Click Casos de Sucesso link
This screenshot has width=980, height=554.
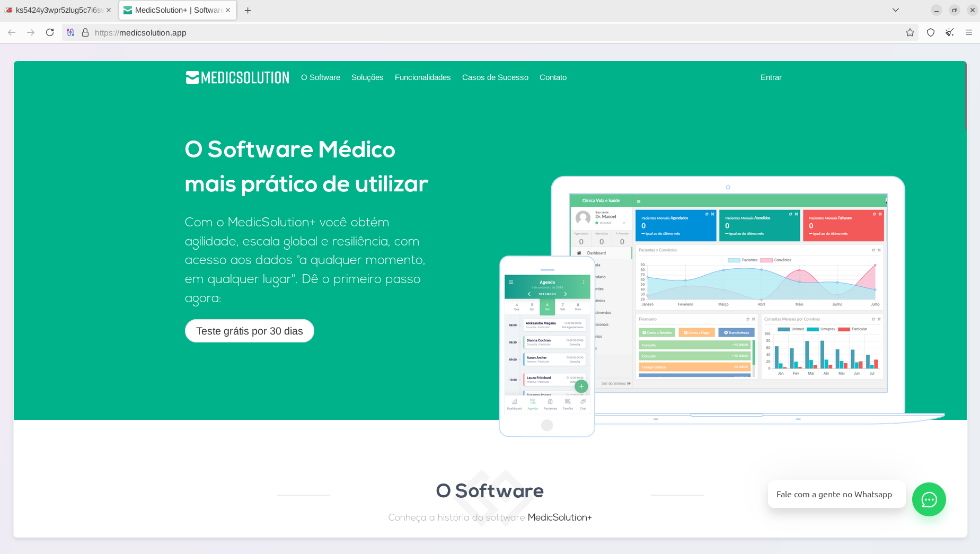[x=495, y=77]
